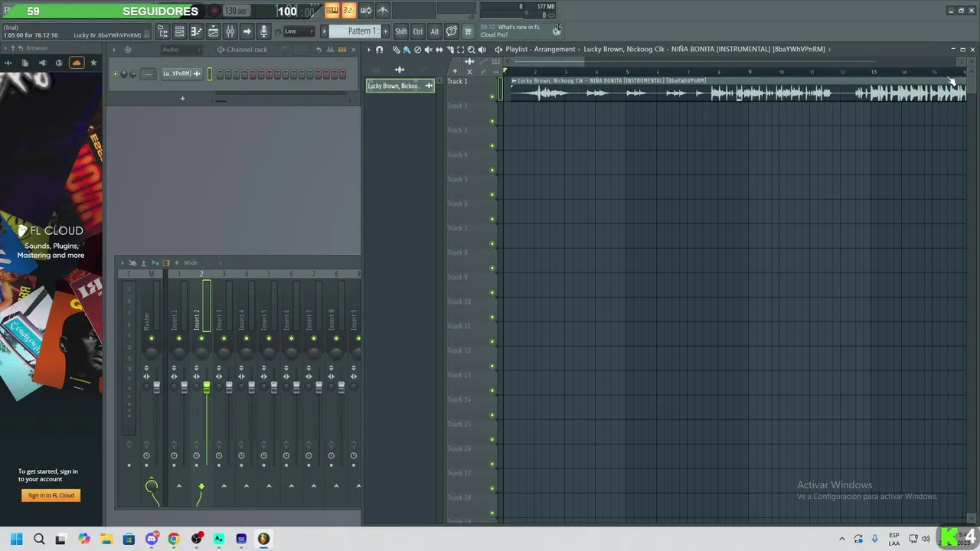Toggle the loop recording icon
The image size is (980, 551).
(x=366, y=11)
